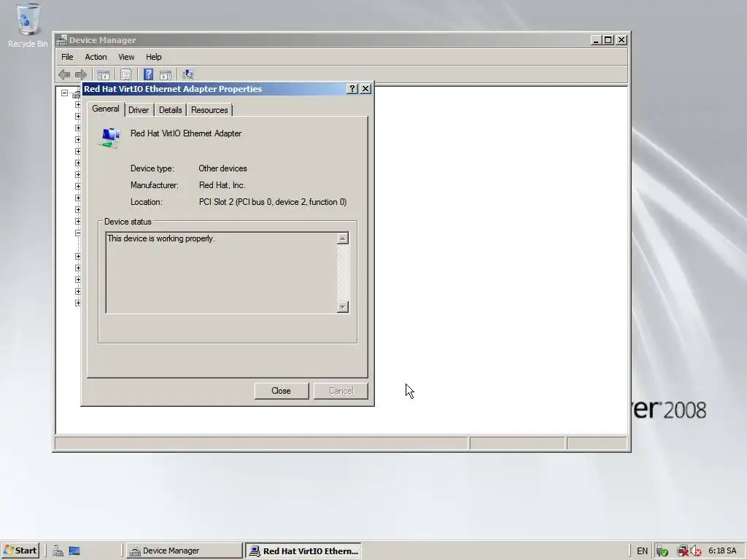The image size is (747, 560).
Task: Click the 'Other devices' device type value
Action: click(222, 168)
